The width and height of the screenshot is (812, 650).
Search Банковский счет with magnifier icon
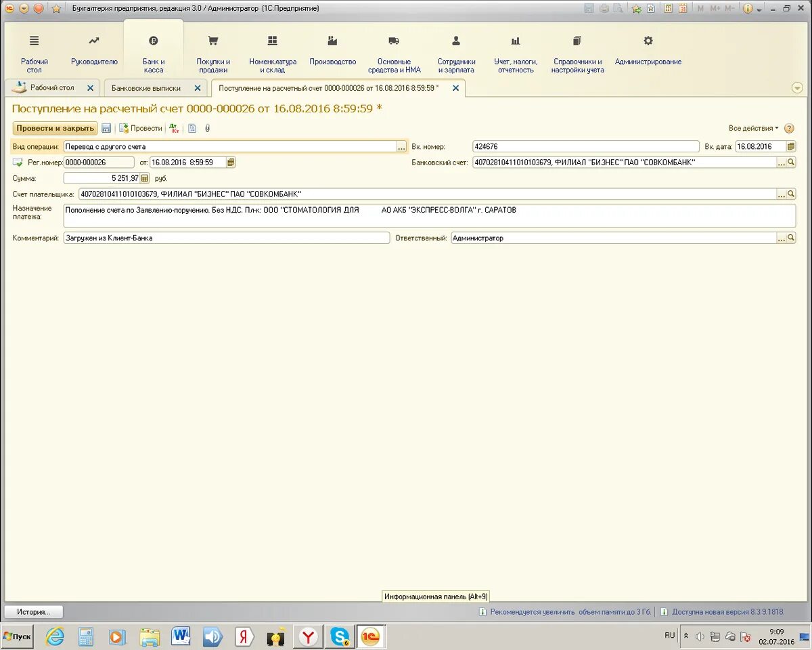(791, 162)
